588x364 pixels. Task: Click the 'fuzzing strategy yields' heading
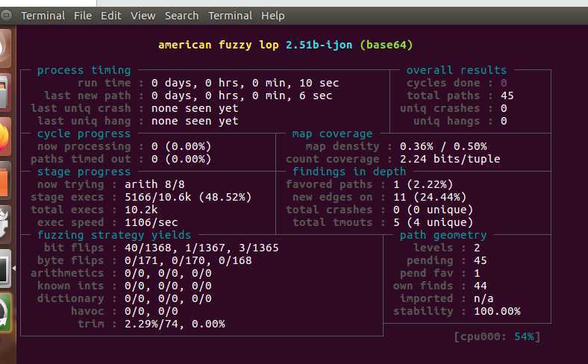(114, 235)
